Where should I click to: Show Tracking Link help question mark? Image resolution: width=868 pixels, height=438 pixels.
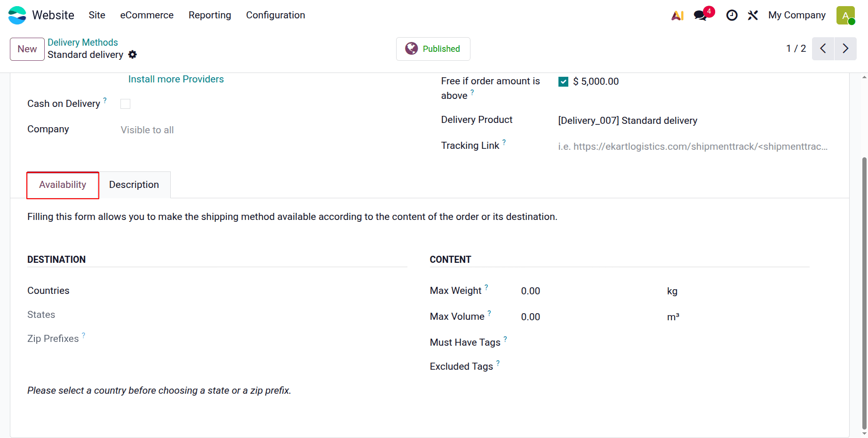pos(504,142)
